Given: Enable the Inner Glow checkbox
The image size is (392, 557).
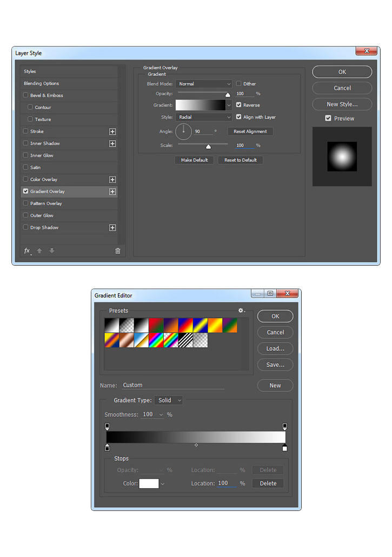Looking at the screenshot, I should point(25,155).
